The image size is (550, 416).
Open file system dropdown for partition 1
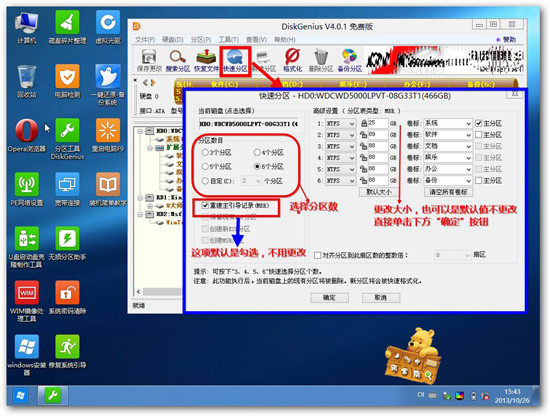(340, 123)
